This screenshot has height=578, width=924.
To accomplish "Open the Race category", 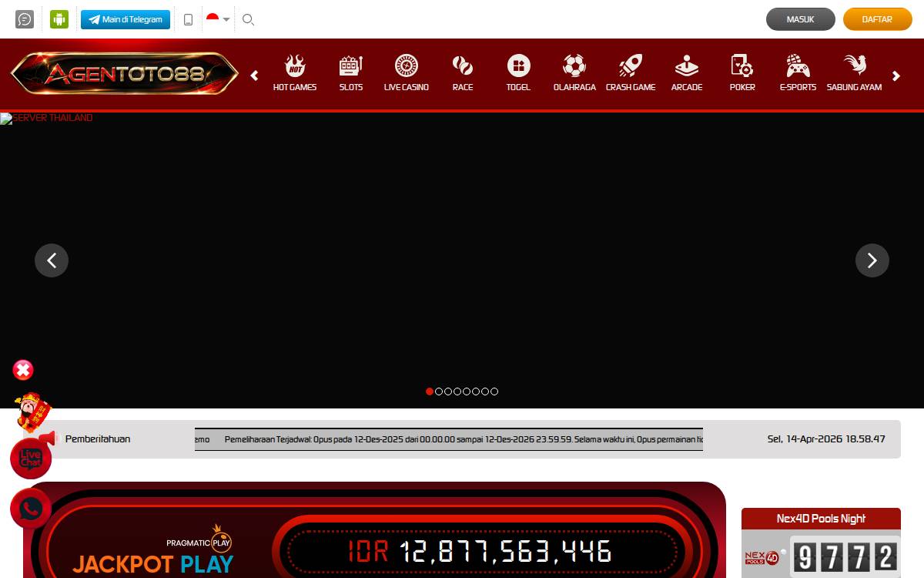I will click(463, 74).
